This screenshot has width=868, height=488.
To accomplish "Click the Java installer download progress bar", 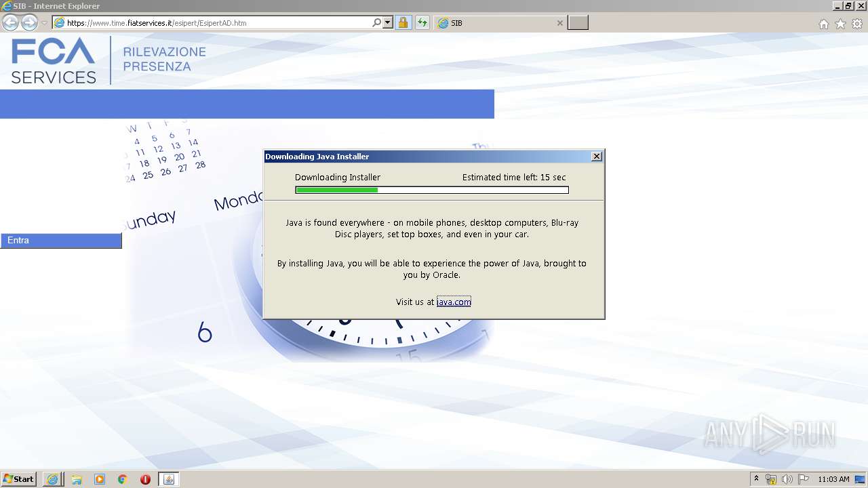I will pyautogui.click(x=432, y=190).
